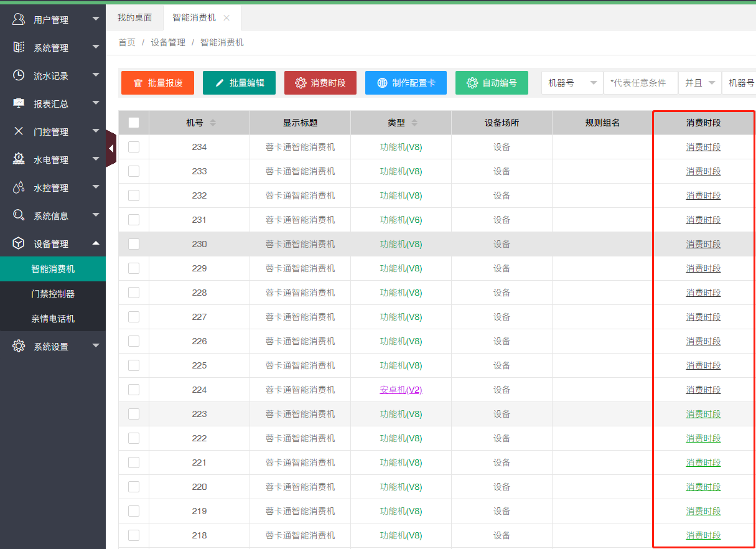Open the 并且 condition dropdown
Screen dimensions: 756x549
click(x=700, y=83)
